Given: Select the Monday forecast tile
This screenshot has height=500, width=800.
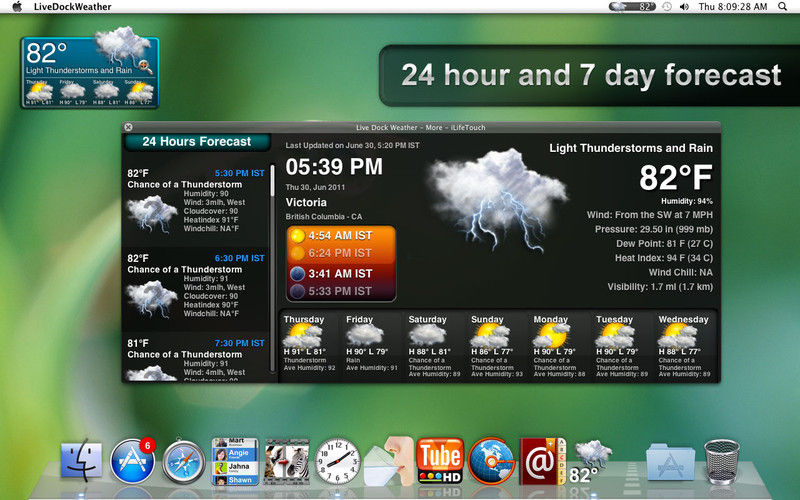Looking at the screenshot, I should [559, 346].
